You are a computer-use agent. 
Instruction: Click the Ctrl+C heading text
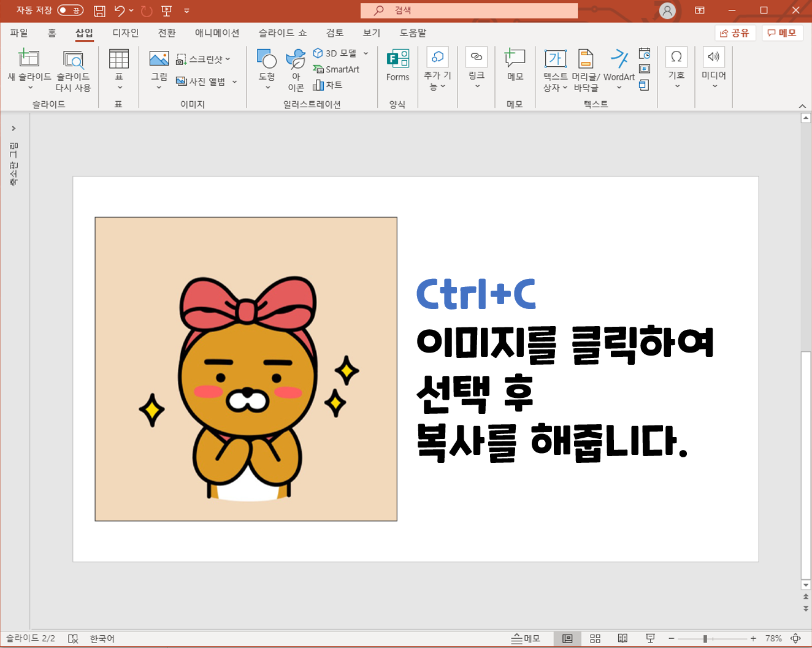click(x=476, y=294)
